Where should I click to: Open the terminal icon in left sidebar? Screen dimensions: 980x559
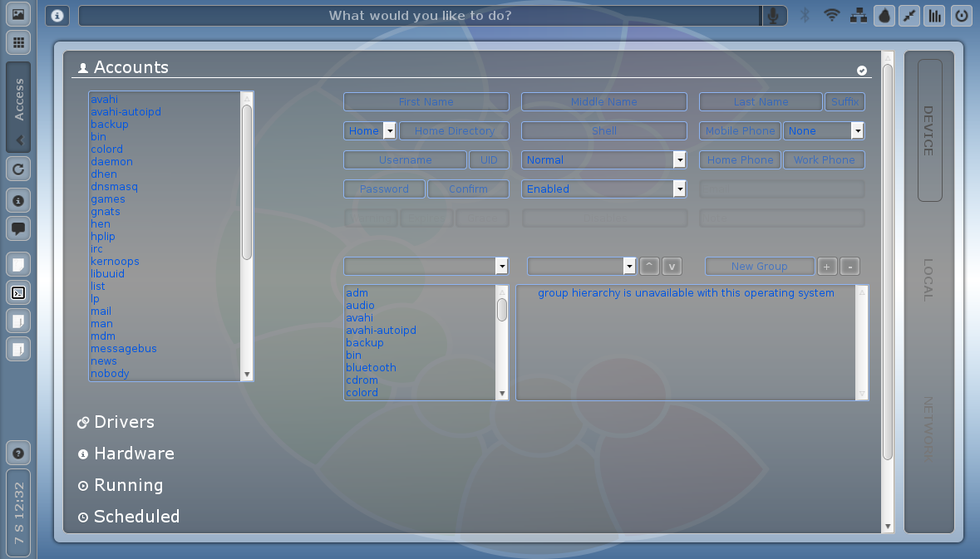click(x=18, y=292)
